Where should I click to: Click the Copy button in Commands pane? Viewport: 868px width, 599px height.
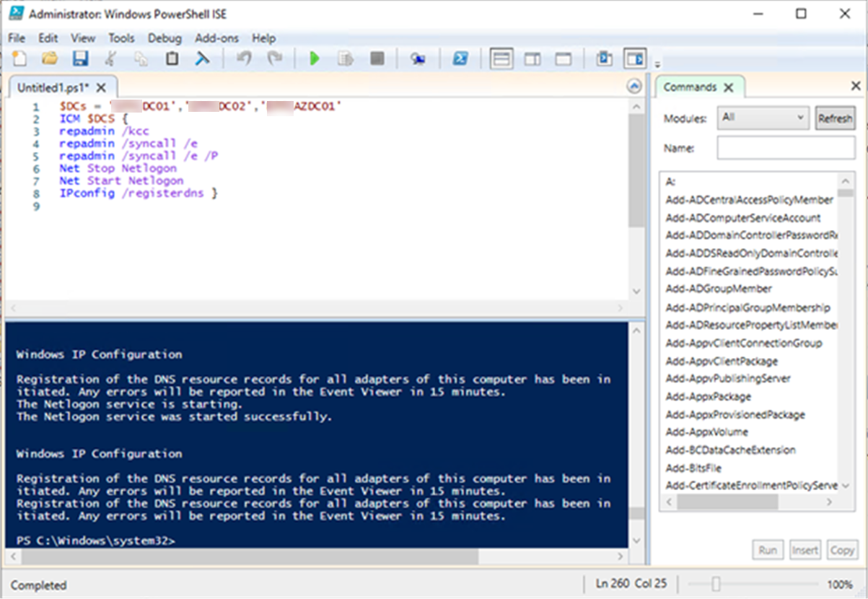[x=842, y=550]
